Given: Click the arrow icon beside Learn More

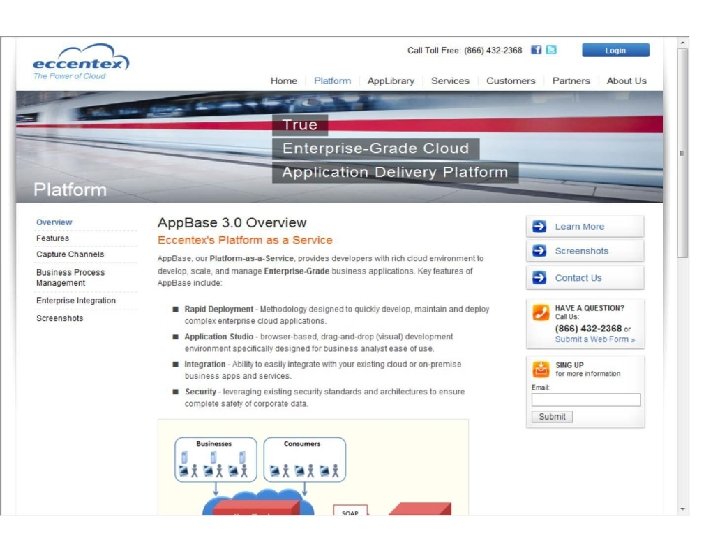Looking at the screenshot, I should (x=539, y=226).
